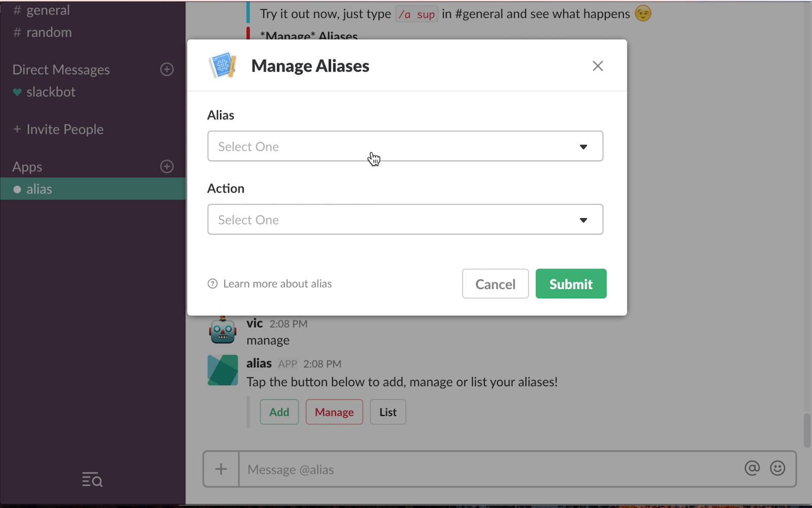Click the help question mark icon
The height and width of the screenshot is (508, 812).
coord(213,283)
